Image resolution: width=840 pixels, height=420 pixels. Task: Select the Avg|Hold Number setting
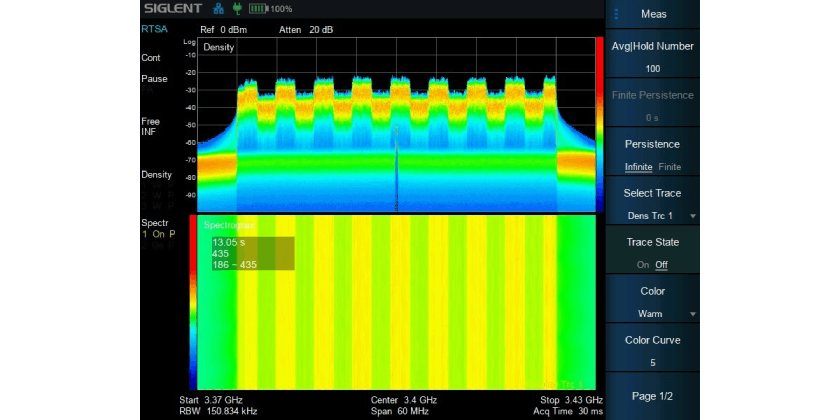pos(652,56)
